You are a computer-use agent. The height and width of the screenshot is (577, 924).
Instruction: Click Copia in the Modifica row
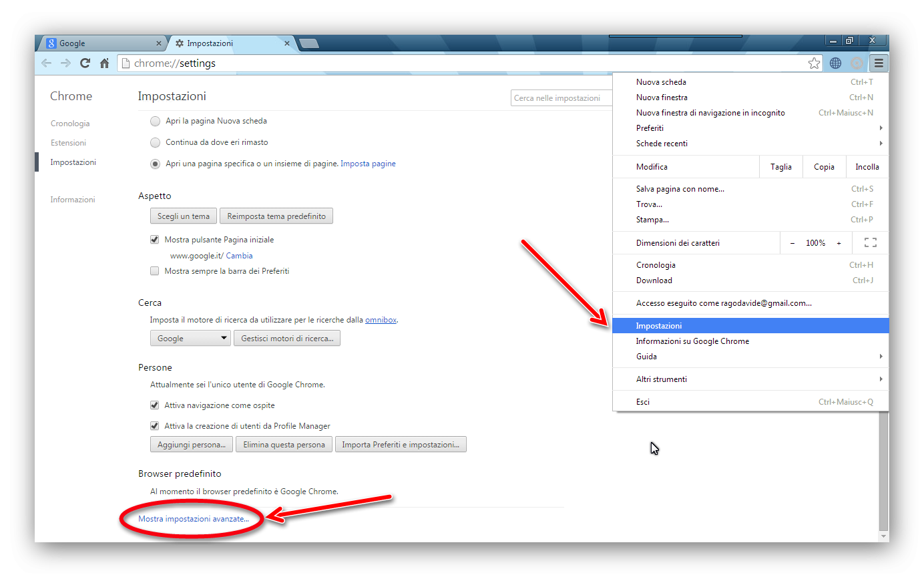825,167
